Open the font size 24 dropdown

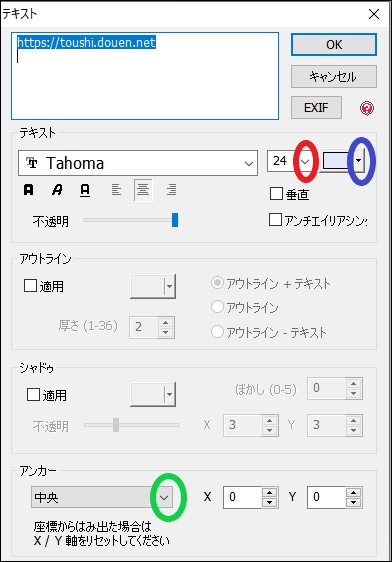tap(305, 161)
